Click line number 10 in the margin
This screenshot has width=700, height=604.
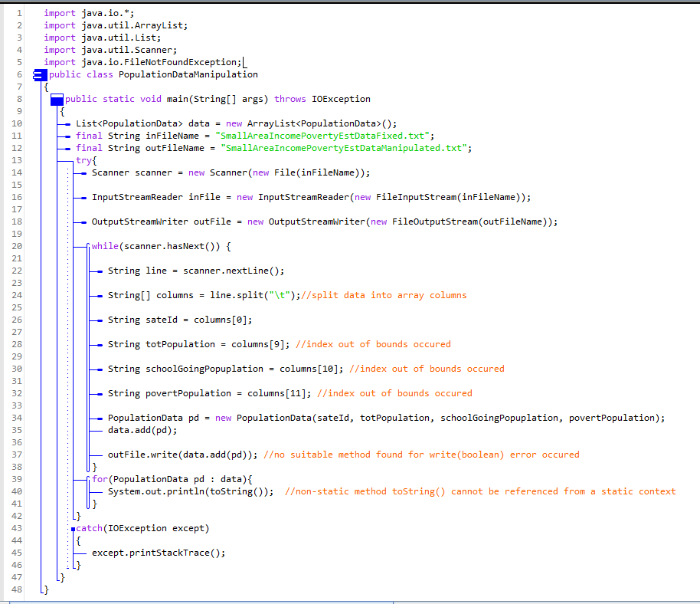pyautogui.click(x=16, y=123)
